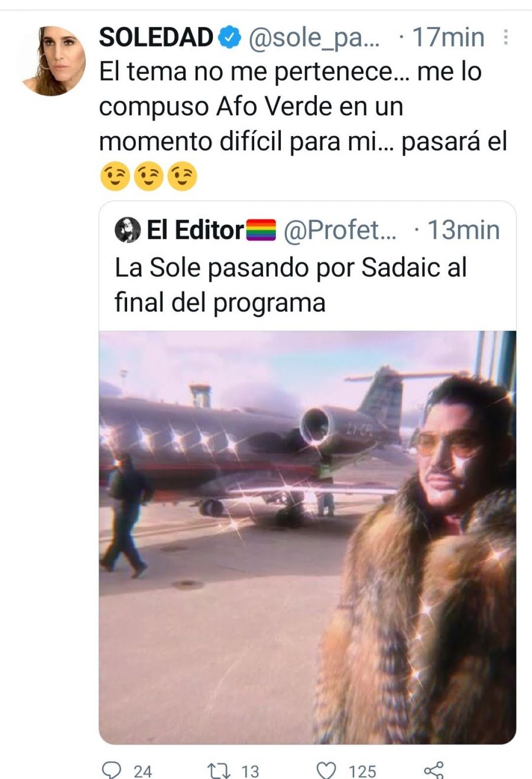Screen dimensions: 532x779
Task: Open the quoted tweet text about Sadaic
Action: coord(291,285)
